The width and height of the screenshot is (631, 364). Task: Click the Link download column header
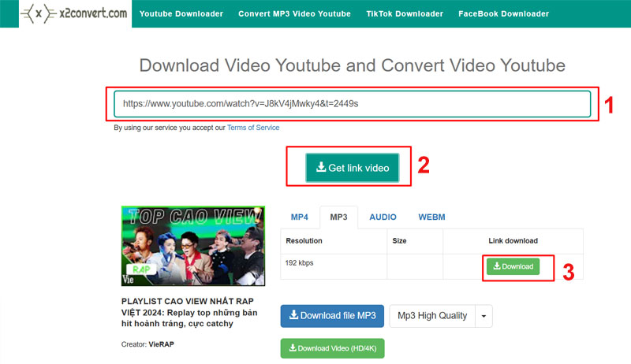513,240
